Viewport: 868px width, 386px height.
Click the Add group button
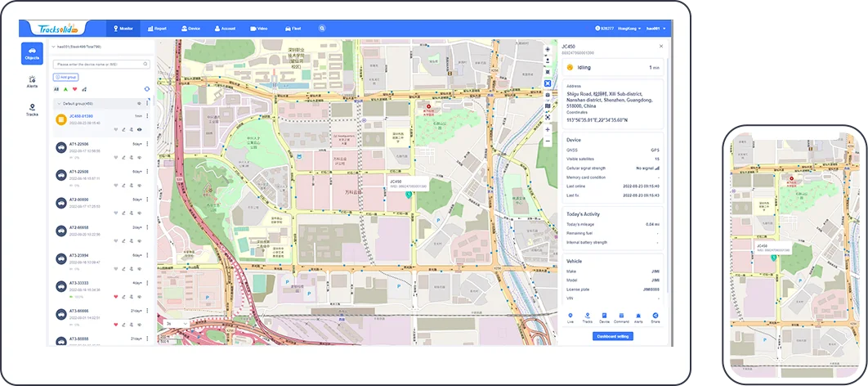[x=66, y=77]
